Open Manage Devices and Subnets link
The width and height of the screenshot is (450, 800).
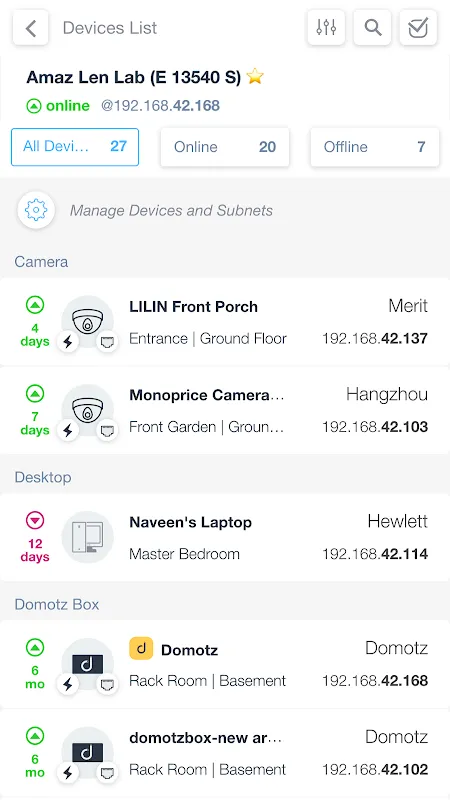pos(171,210)
